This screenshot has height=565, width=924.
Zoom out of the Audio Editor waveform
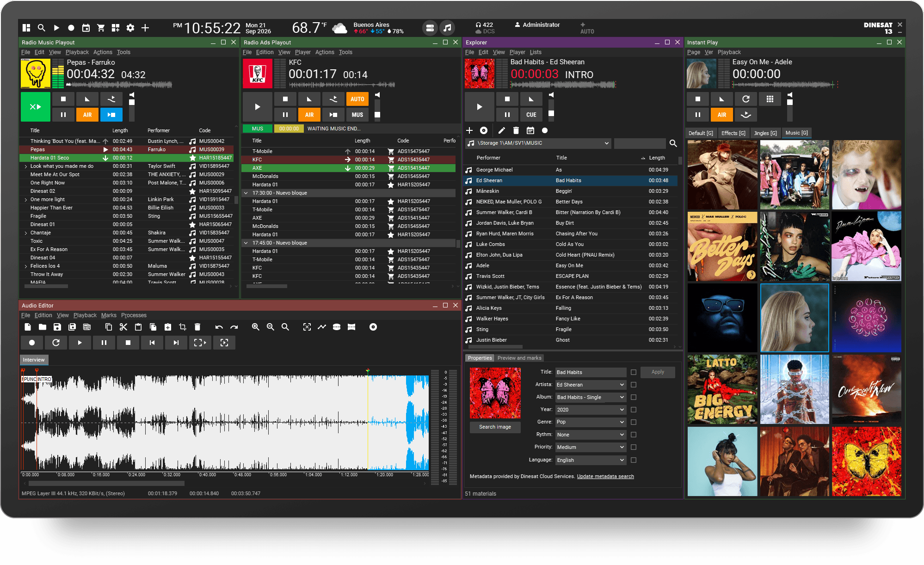pos(271,327)
